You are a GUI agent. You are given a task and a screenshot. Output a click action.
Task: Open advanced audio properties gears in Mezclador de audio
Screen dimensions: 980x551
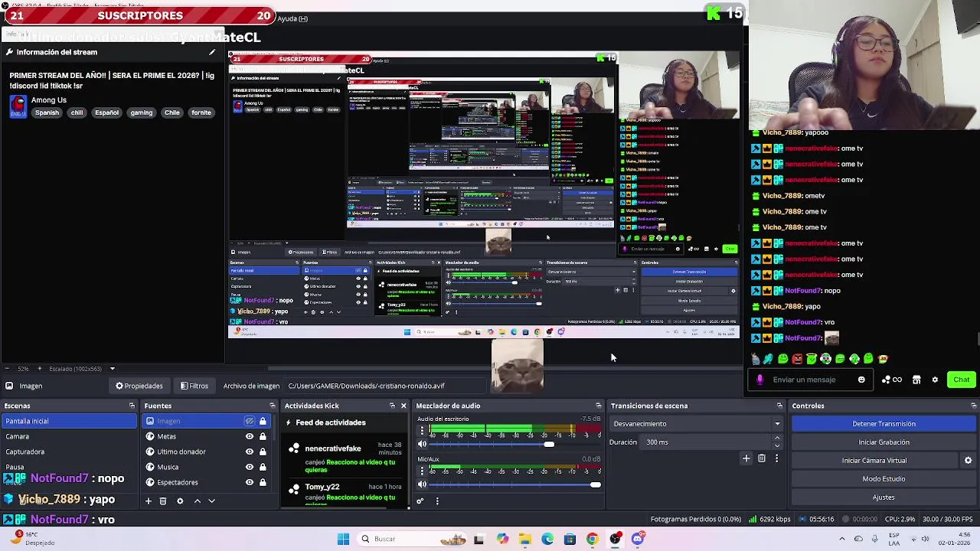(x=420, y=501)
